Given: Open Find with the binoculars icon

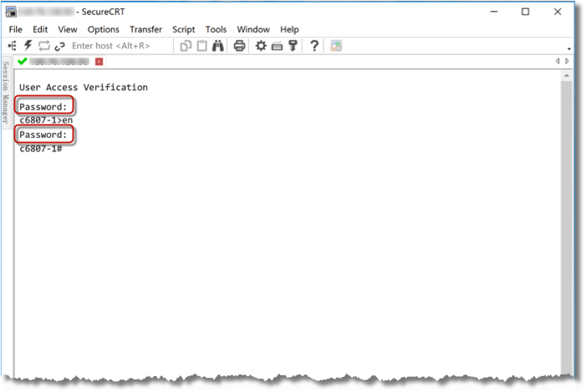Looking at the screenshot, I should tap(218, 46).
